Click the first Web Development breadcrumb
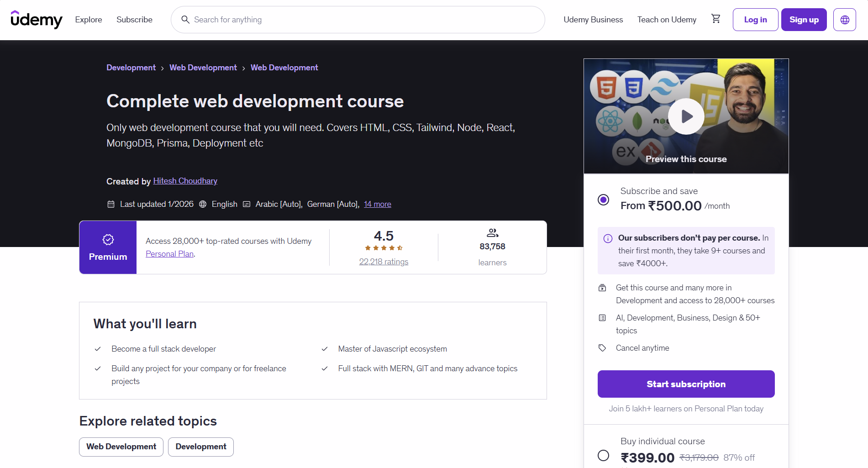Screen dimensions: 868x468 tap(203, 68)
